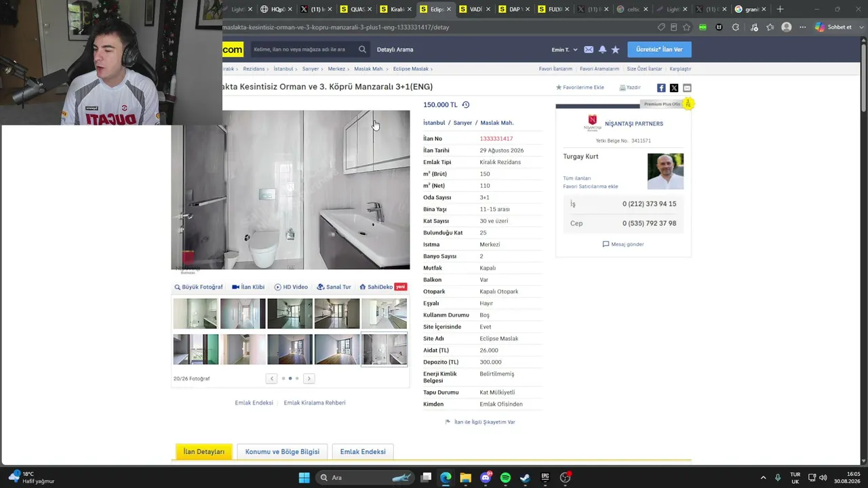Add the listing via Favorilerime Ekle
Viewport: 868px width, 488px height.
point(580,87)
